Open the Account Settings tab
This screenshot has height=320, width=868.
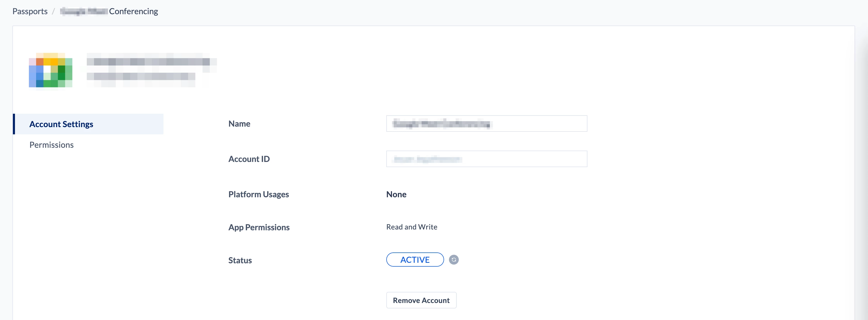61,124
